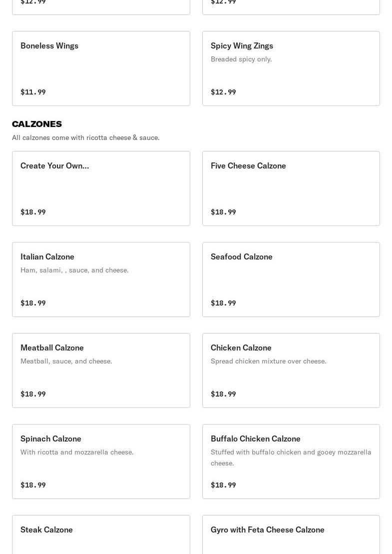Open the Buffalo Chicken Calzone title
Viewport: 392px width, 554px height.
click(x=256, y=438)
